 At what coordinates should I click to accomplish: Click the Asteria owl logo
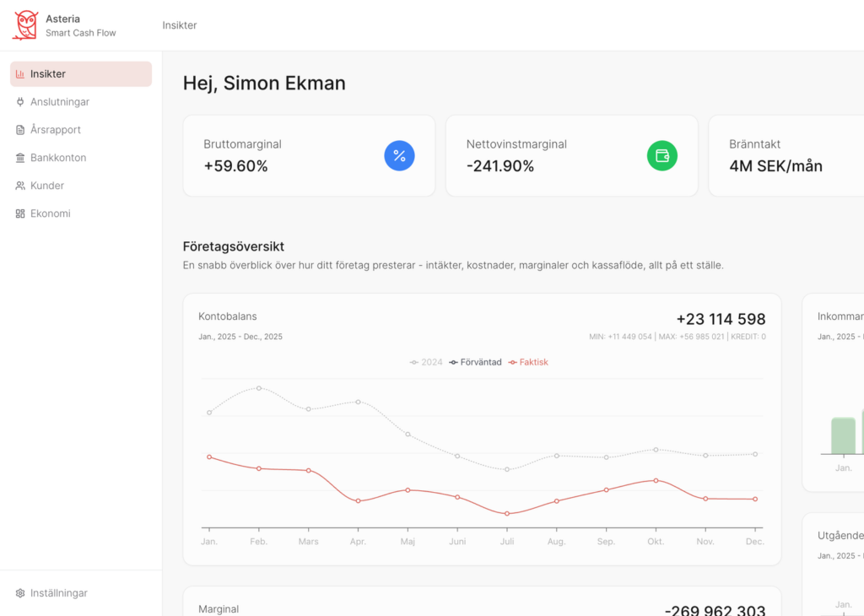click(25, 25)
